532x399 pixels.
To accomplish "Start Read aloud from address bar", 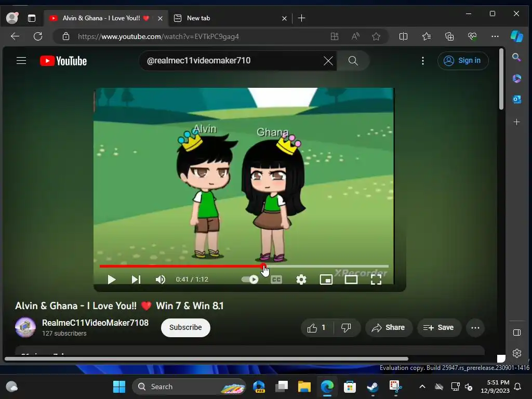I will pos(355,36).
